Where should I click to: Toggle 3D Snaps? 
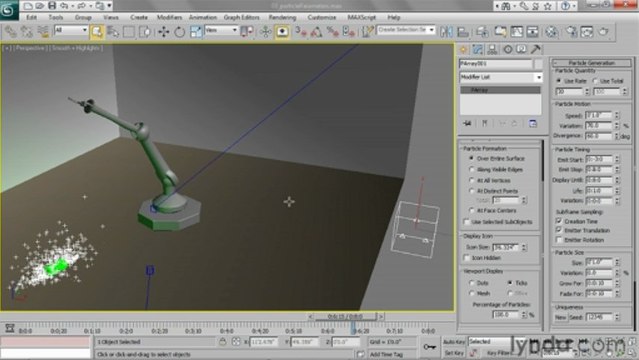[301, 31]
